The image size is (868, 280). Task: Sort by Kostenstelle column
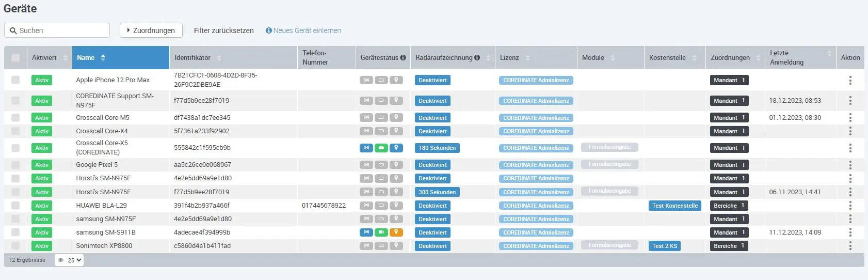click(675, 58)
